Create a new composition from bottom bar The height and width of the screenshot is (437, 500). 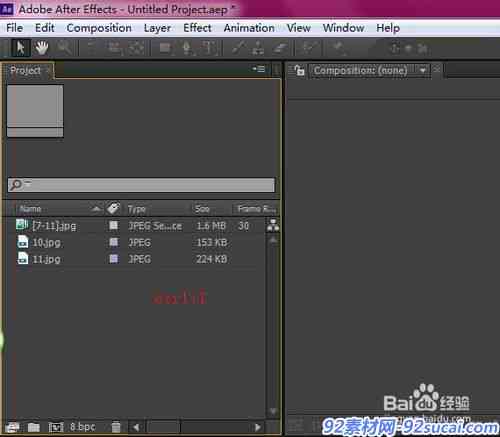(56, 427)
